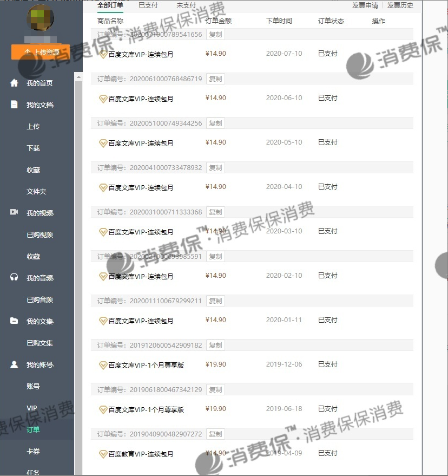Click product name 百度教育VIP-连续包月
Screen dimensions: 448x476
tap(141, 454)
